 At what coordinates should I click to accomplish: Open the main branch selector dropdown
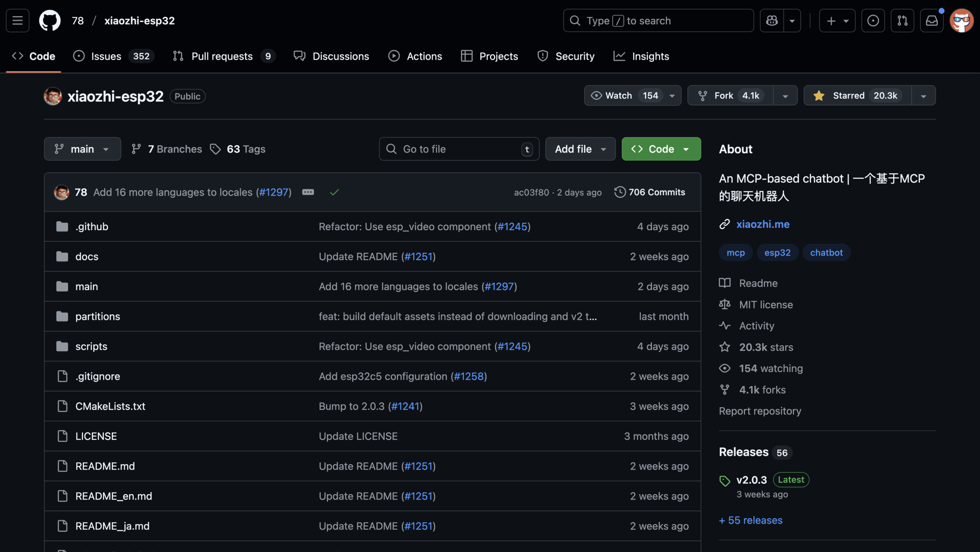point(82,149)
